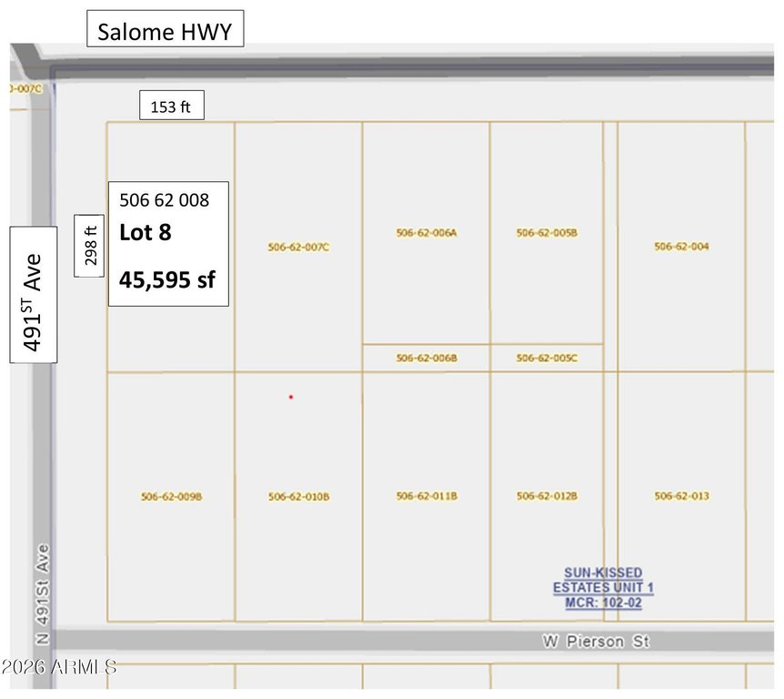Click parcel label 506-62-013
Screen dimensions: 784x699
[x=681, y=496]
